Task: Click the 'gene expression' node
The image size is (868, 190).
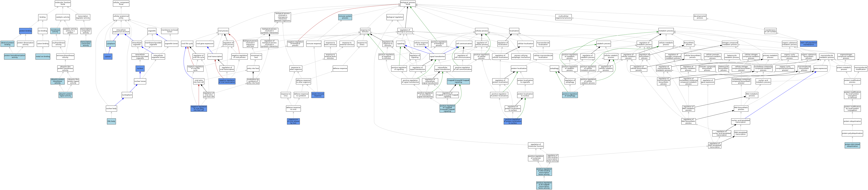Action: [x=820, y=69]
